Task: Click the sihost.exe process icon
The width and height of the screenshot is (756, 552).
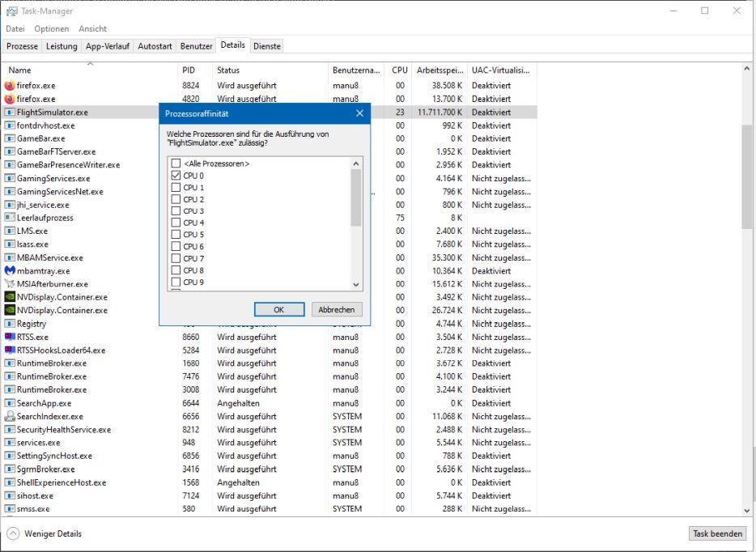Action: pos(10,495)
